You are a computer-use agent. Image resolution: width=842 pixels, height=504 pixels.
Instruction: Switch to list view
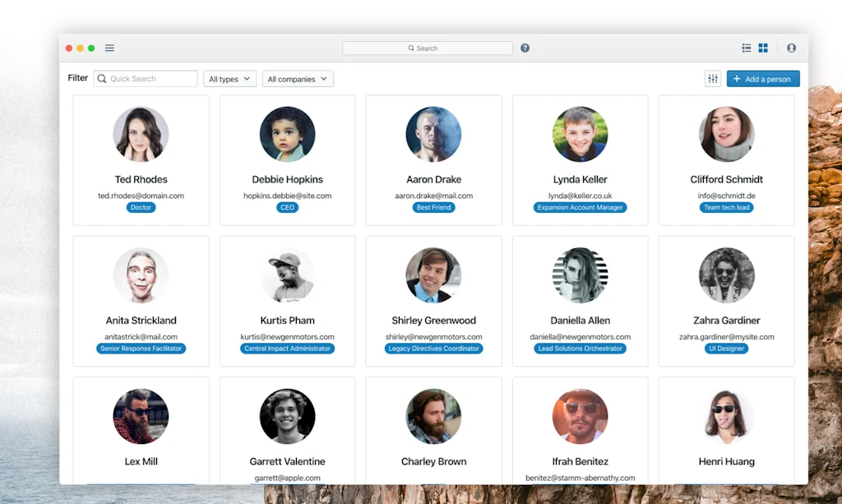coord(746,48)
